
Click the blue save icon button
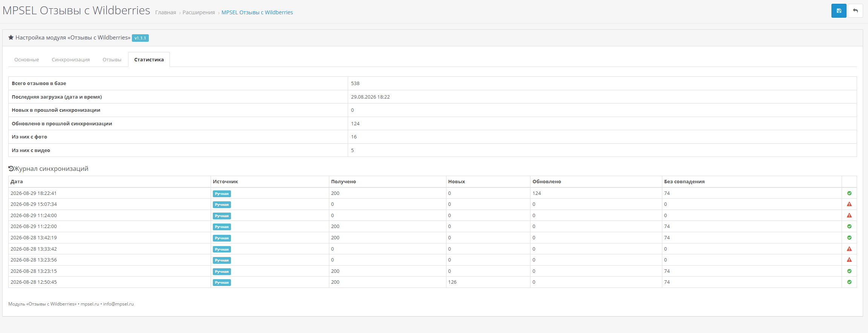coord(839,11)
